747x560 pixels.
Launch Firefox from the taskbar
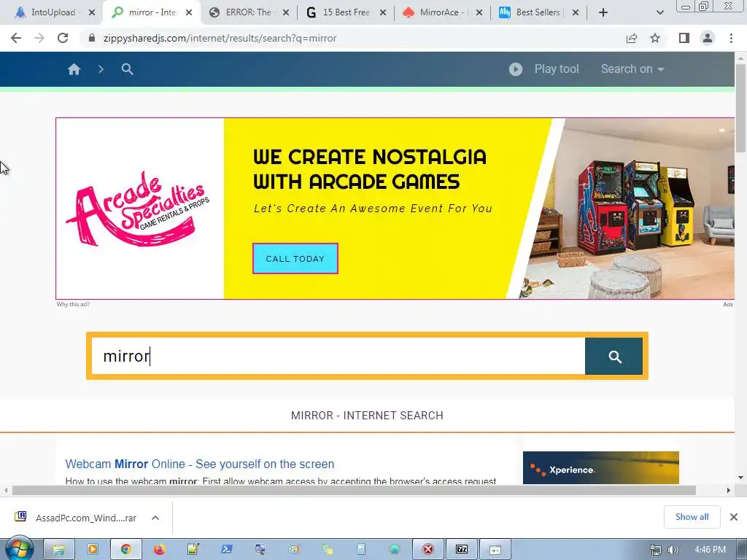coord(159,550)
